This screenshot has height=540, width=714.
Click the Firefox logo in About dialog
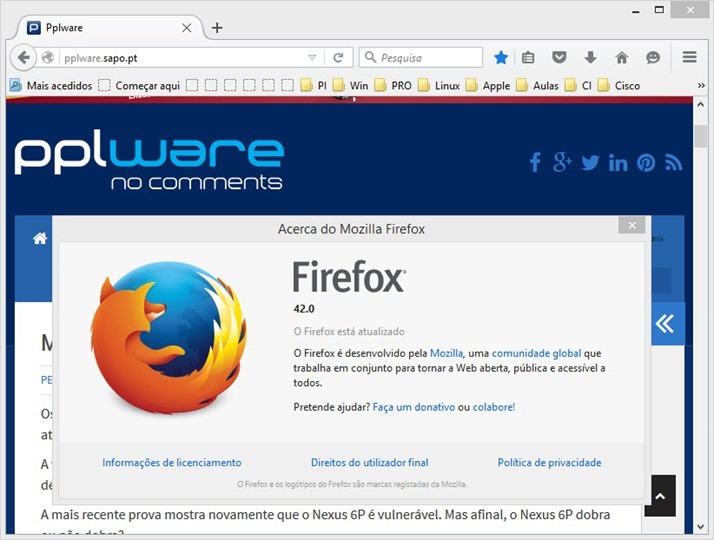click(168, 338)
